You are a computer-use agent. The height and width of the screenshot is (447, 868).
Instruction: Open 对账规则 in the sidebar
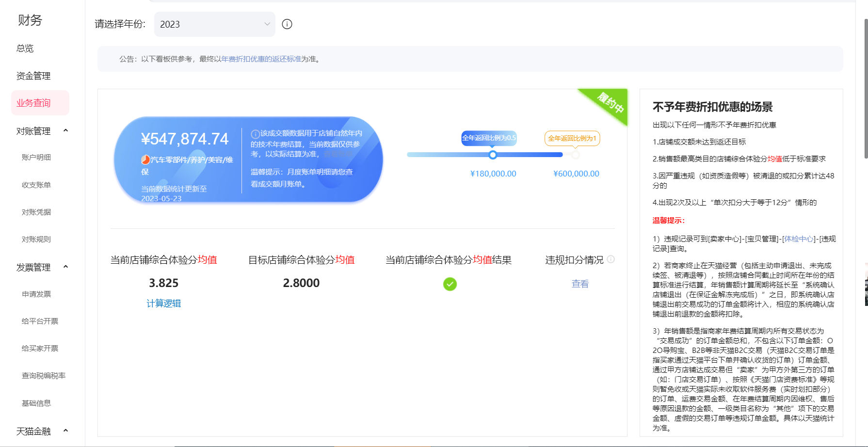pos(36,239)
